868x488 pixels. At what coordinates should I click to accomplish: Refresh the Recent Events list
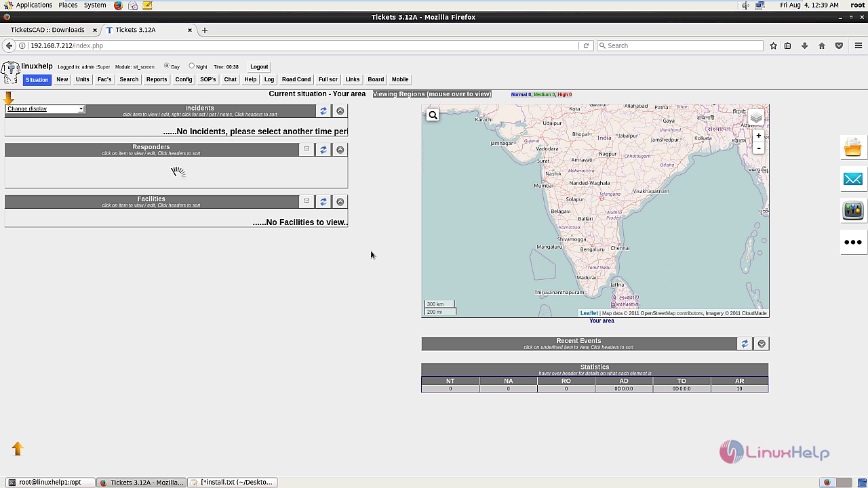click(745, 344)
